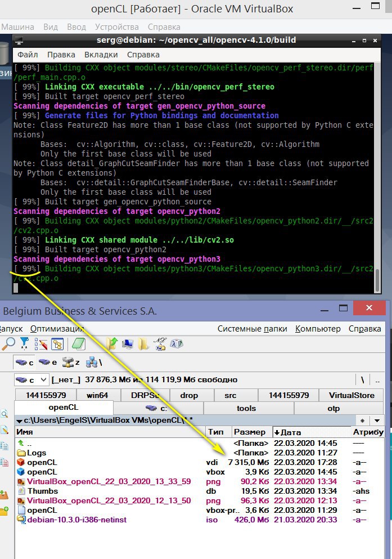Image resolution: width=392 pixels, height=559 pixels.
Task: Click the lambda toolbar icon
Action: click(x=177, y=344)
